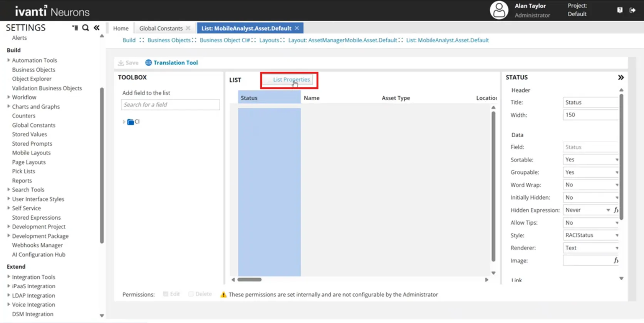This screenshot has width=644, height=323.
Task: Click the settings search magnifier icon
Action: 86,28
